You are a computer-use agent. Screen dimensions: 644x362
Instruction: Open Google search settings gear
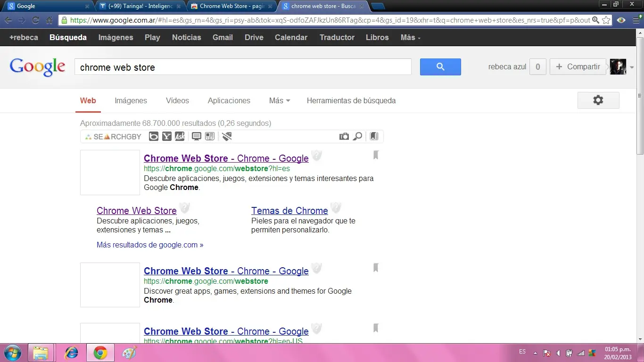click(x=598, y=100)
